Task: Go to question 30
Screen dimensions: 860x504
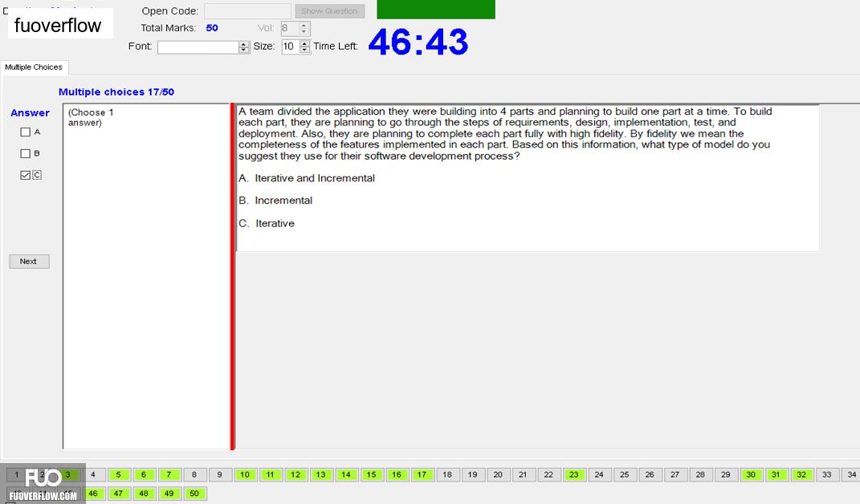Action: (x=751, y=474)
